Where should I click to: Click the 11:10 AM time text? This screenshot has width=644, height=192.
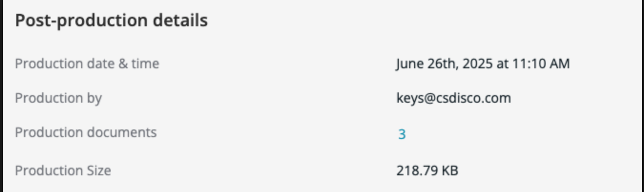coord(540,64)
